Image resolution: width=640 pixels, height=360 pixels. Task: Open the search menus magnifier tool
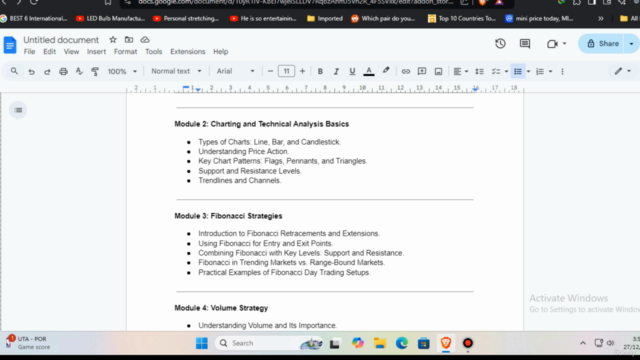tap(14, 71)
